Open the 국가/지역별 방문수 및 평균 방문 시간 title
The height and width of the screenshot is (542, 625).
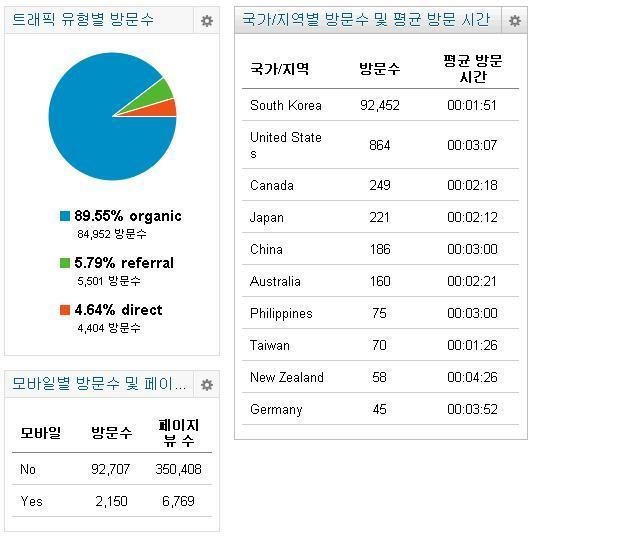point(366,20)
